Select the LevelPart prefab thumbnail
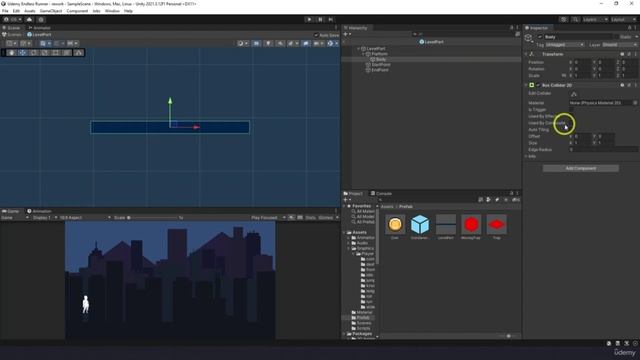 point(446,224)
